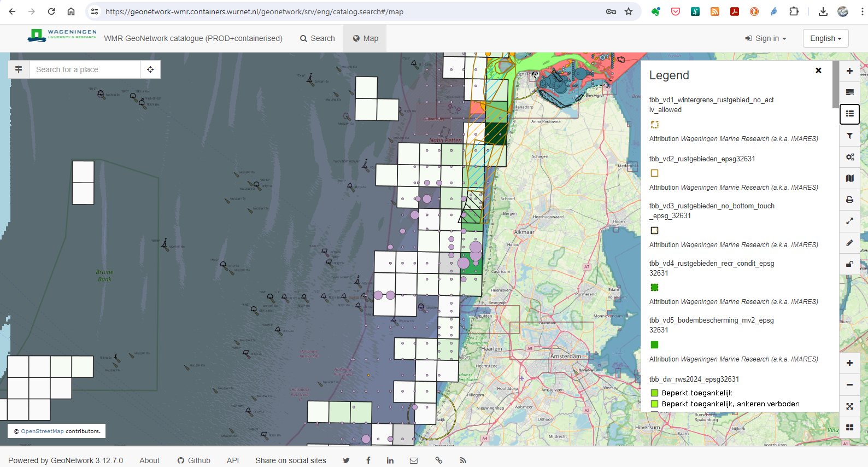The width and height of the screenshot is (868, 467).
Task: Open the Github link in footer
Action: coord(194,460)
